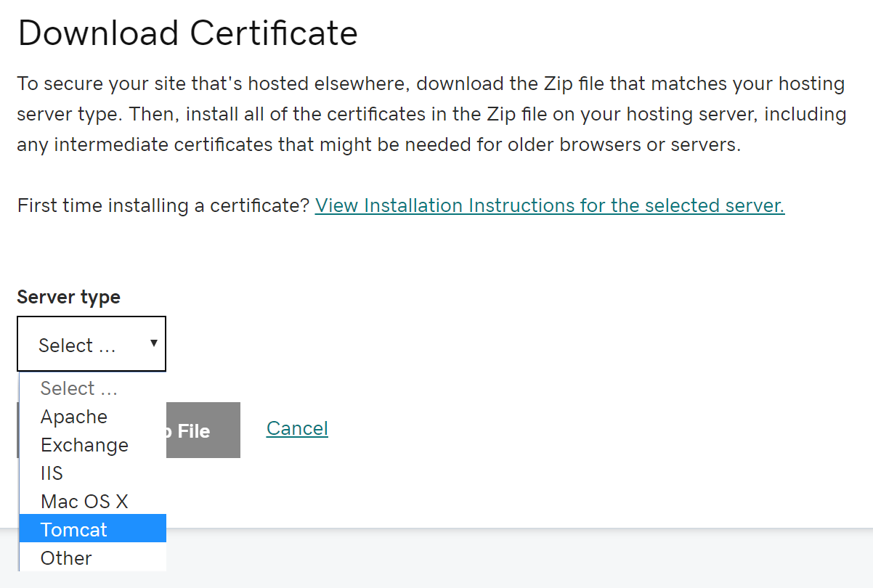Click the line starting 'To secure your site'

point(430,83)
